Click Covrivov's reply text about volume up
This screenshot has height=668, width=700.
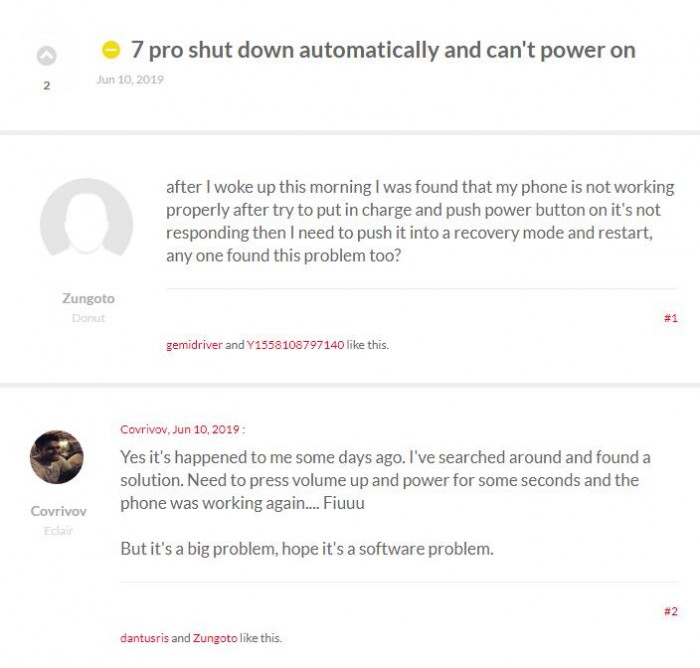[385, 480]
